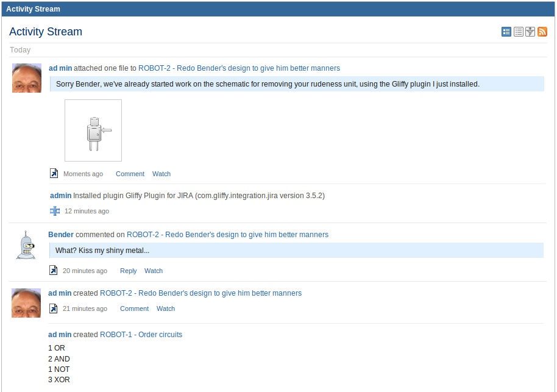Click Comment under the attached file entry

pyautogui.click(x=130, y=174)
